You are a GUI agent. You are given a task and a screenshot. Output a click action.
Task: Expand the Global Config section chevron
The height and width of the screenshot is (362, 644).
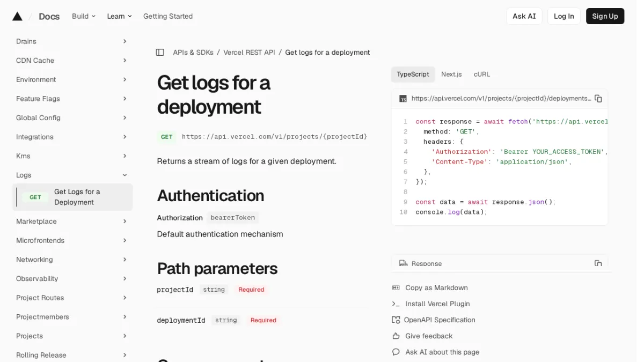(x=125, y=118)
